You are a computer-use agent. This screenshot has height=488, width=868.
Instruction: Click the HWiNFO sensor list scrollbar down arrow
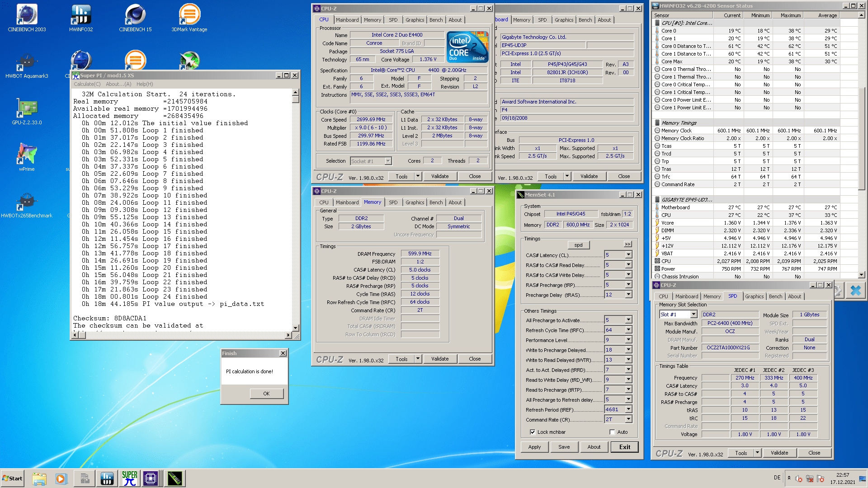pyautogui.click(x=862, y=274)
